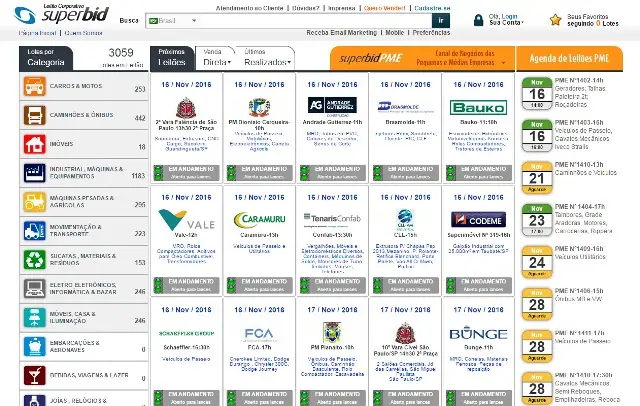Open the TenarisConfab auction logo
Image resolution: width=640 pixels, height=406 pixels.
click(332, 219)
